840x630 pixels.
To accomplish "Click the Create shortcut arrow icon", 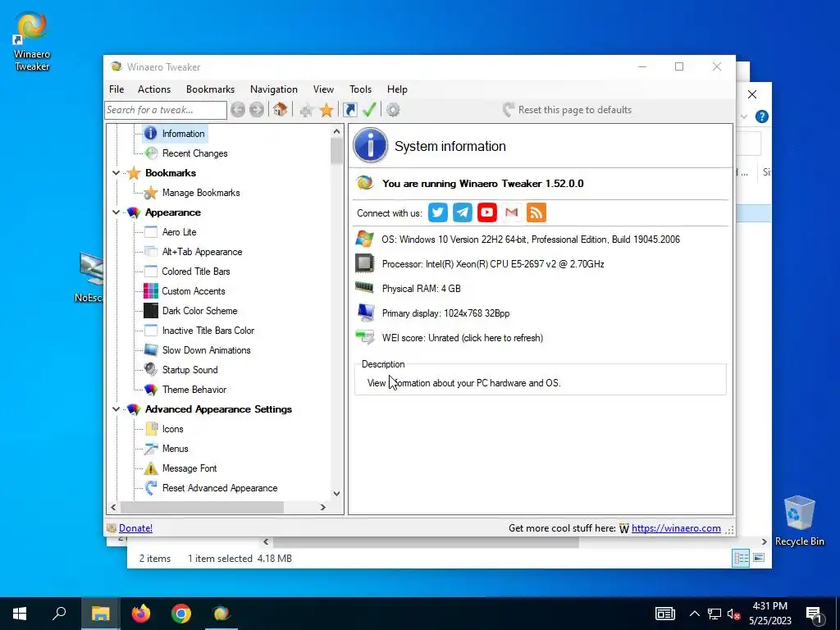I will point(349,110).
